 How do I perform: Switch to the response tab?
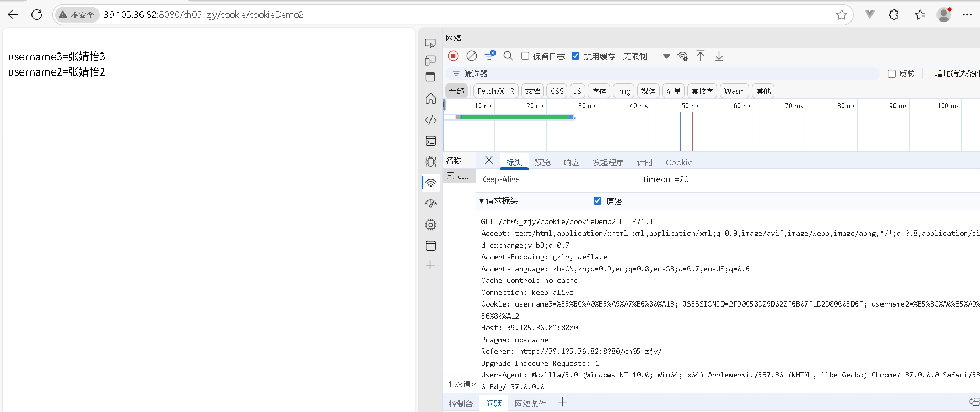click(x=571, y=163)
